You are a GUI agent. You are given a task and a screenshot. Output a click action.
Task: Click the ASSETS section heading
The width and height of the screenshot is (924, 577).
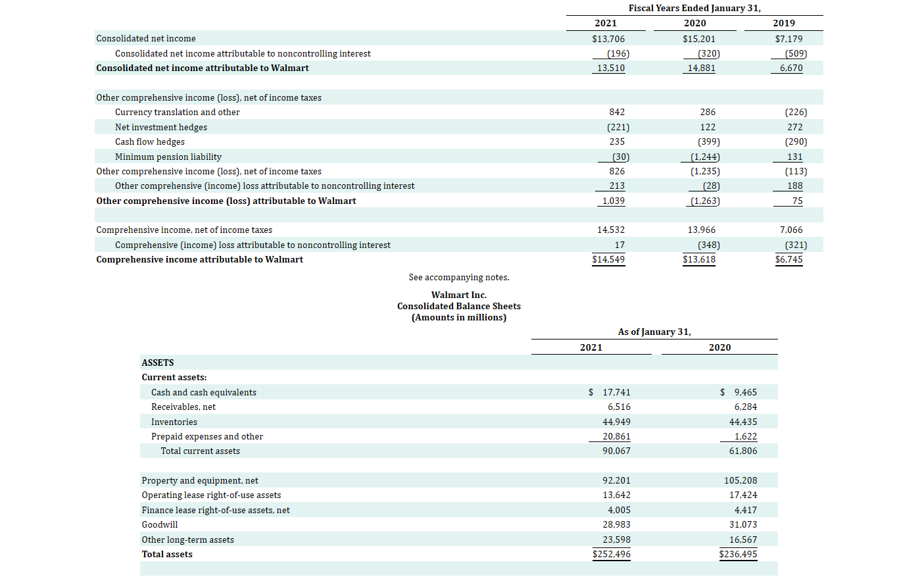pos(158,362)
